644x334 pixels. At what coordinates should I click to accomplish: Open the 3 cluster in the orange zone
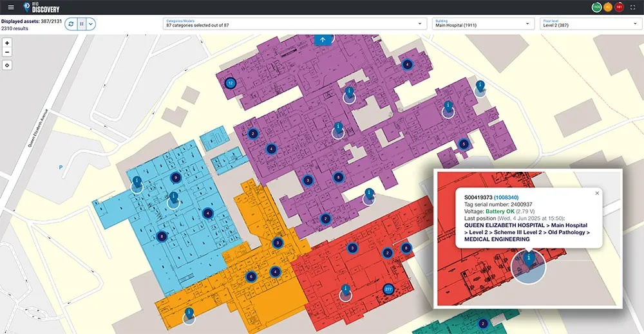(x=278, y=243)
